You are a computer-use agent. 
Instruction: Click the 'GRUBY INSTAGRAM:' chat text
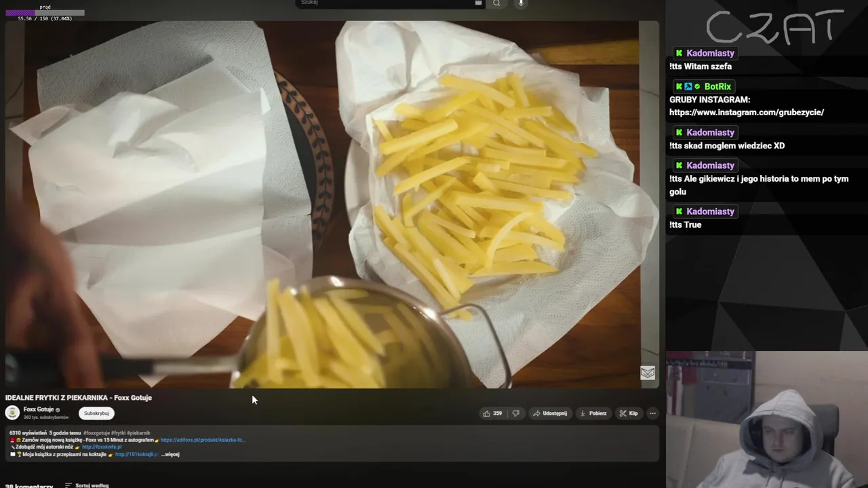(x=710, y=100)
